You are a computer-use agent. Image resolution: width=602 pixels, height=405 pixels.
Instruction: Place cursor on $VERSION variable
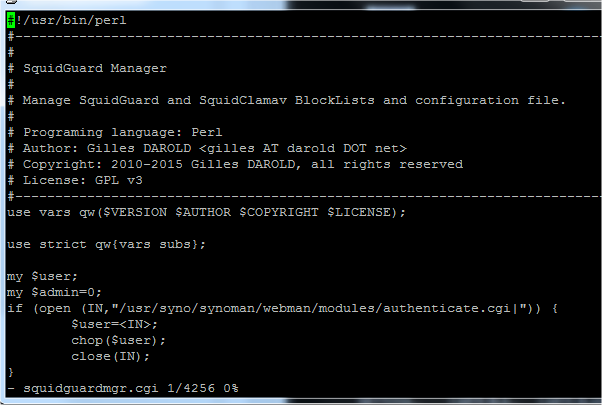pos(135,212)
